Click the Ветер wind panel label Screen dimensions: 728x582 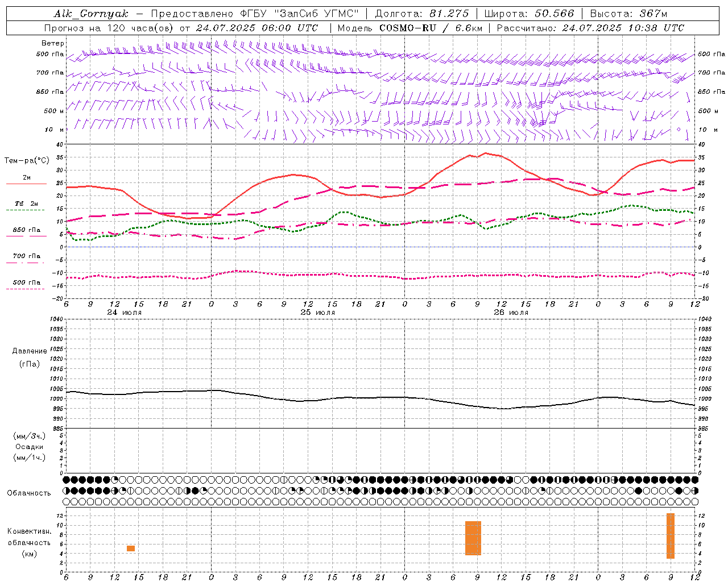(x=52, y=43)
